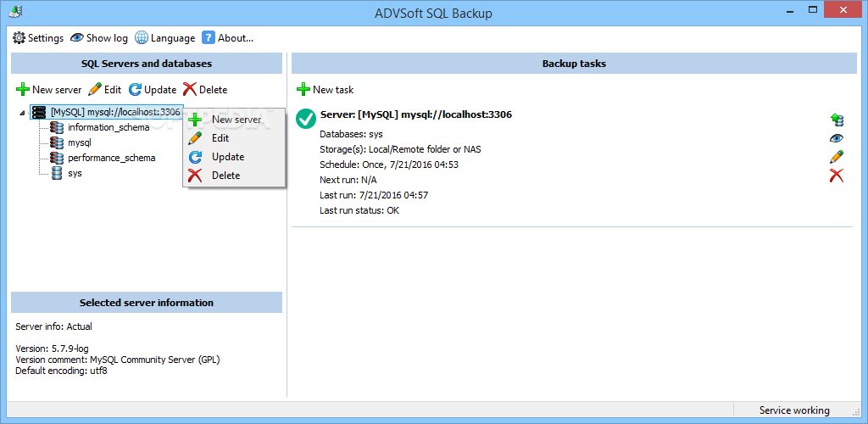Select the information_schema database
The image size is (868, 424).
point(108,127)
